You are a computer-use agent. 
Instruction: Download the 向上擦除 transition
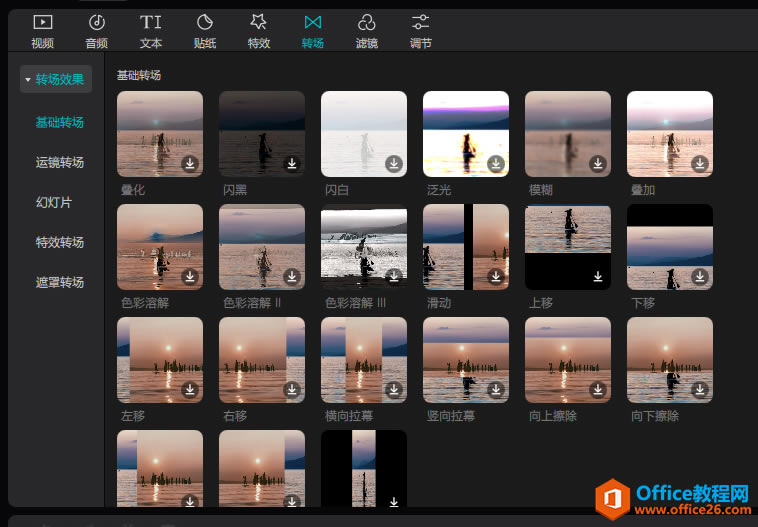[x=598, y=389]
